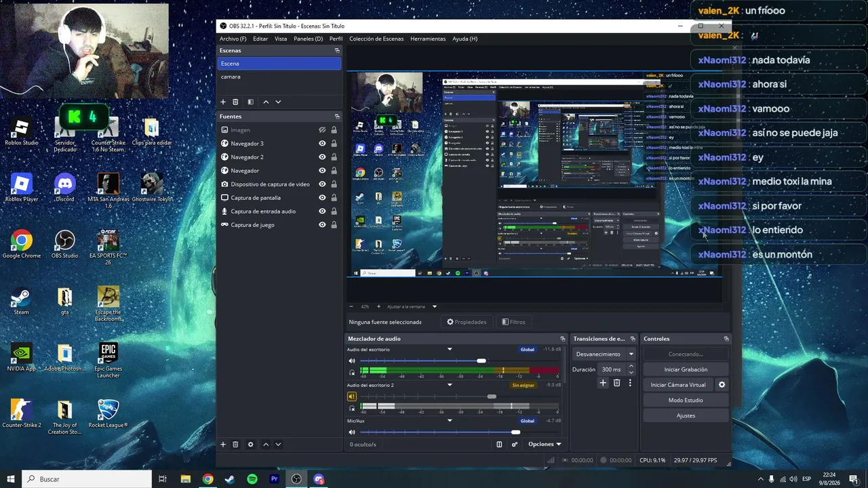
Task: Lock the Navegador source
Action: click(x=334, y=171)
